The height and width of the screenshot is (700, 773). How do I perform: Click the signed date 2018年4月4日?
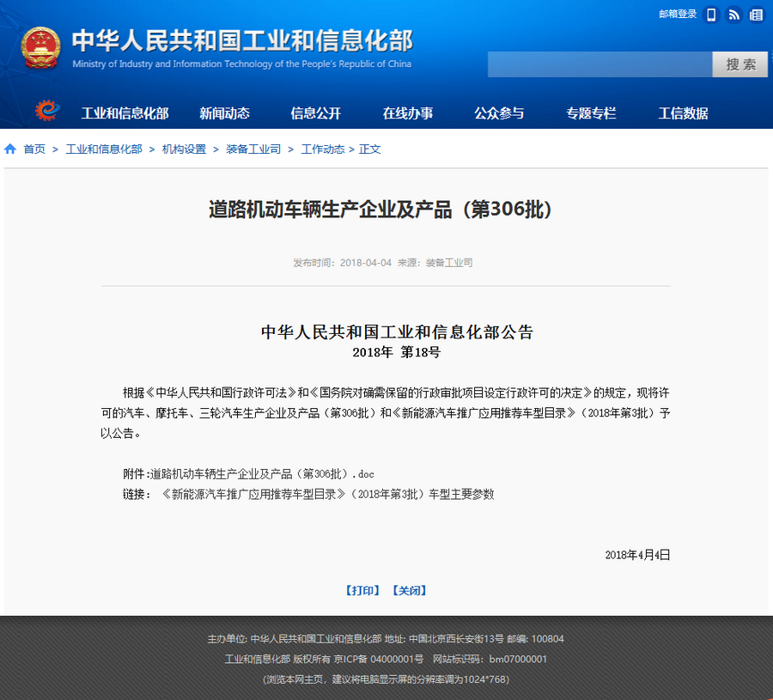click(x=637, y=555)
